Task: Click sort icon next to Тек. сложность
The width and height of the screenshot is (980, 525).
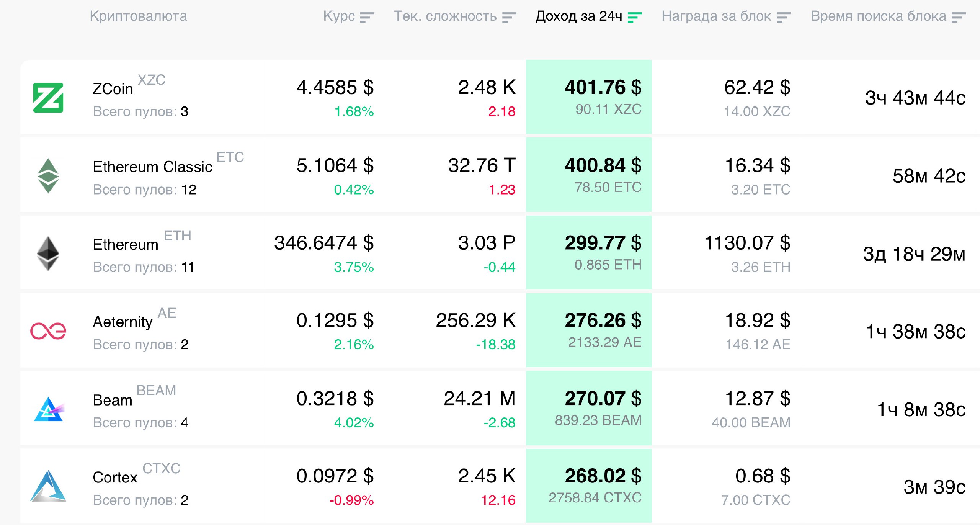Action: (x=509, y=17)
